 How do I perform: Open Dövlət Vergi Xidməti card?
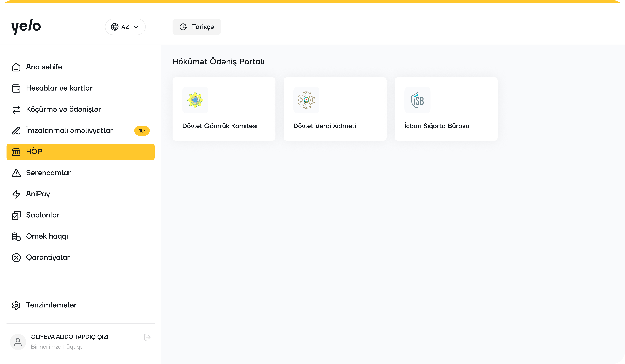[335, 109]
